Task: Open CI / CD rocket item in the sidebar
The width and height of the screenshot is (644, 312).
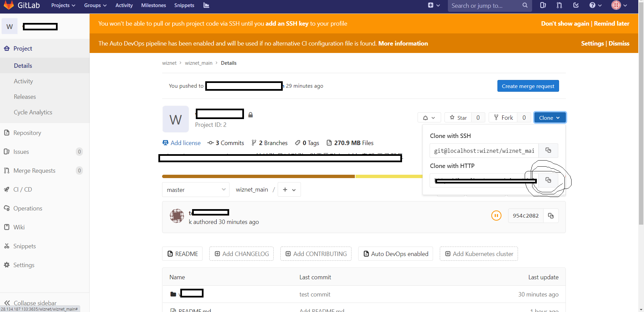Action: [x=44, y=190]
